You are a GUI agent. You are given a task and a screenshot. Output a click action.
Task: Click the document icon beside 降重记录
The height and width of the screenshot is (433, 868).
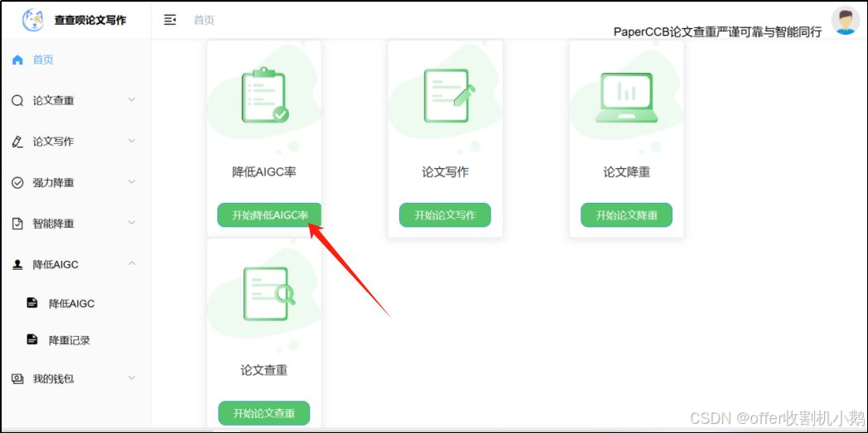pyautogui.click(x=32, y=339)
